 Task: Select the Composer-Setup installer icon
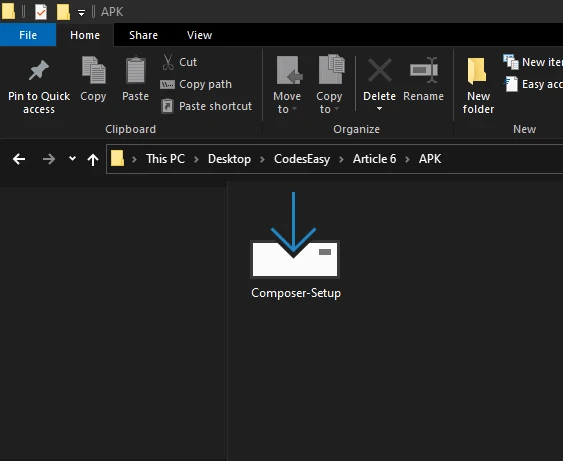[x=294, y=235]
